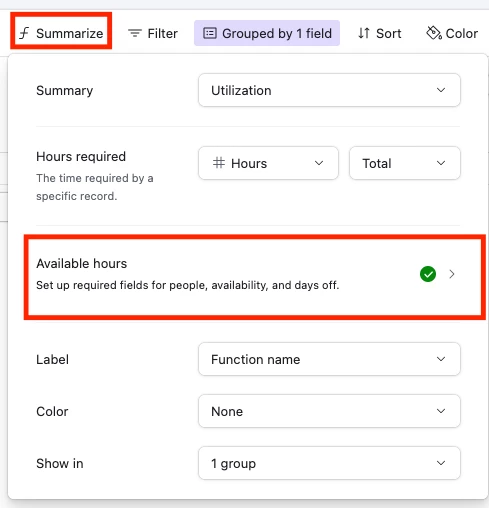Open the Color None dropdown
The height and width of the screenshot is (508, 489).
pos(329,411)
